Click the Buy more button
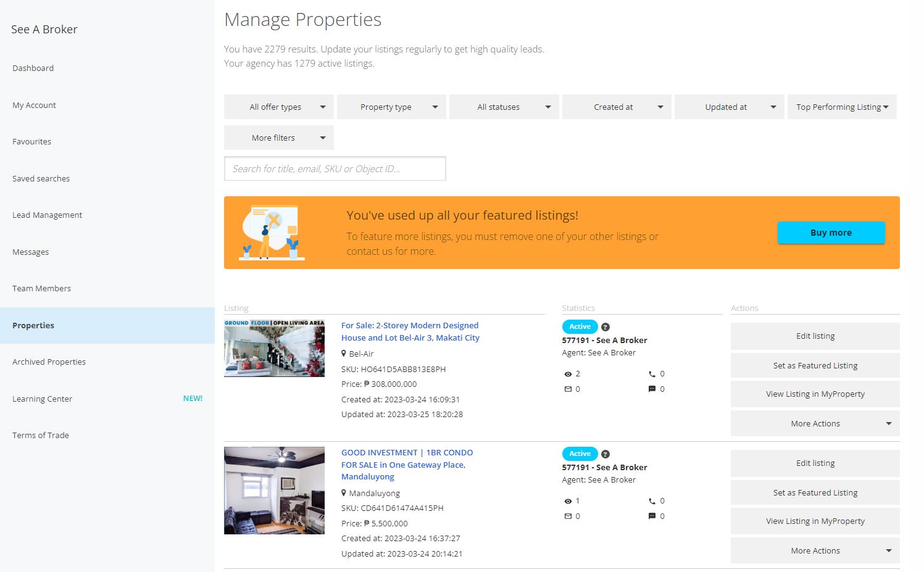This screenshot has width=924, height=572. [831, 233]
